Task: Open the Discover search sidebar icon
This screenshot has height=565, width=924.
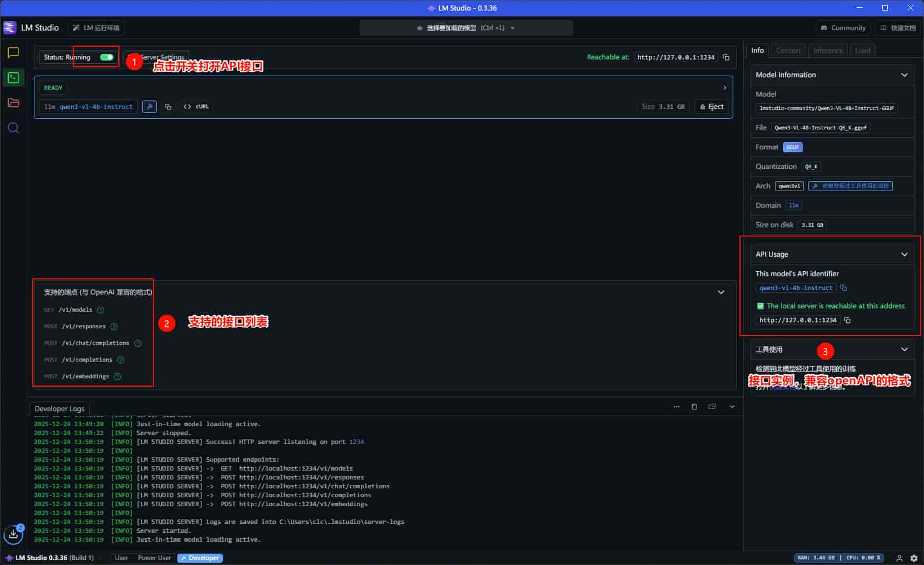Action: [x=13, y=128]
